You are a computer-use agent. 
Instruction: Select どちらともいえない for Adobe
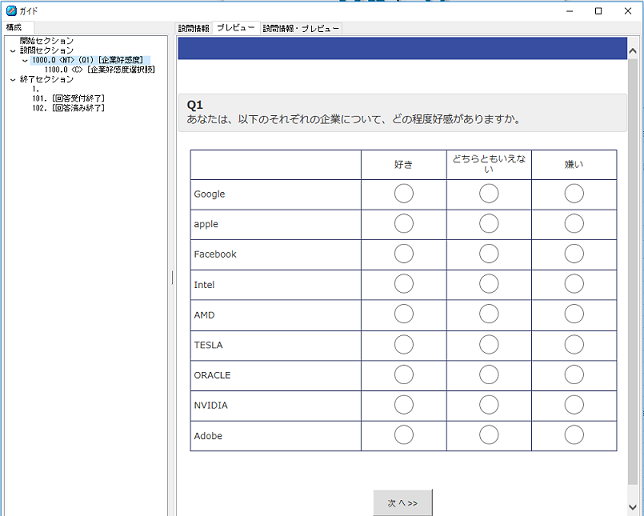pos(489,435)
